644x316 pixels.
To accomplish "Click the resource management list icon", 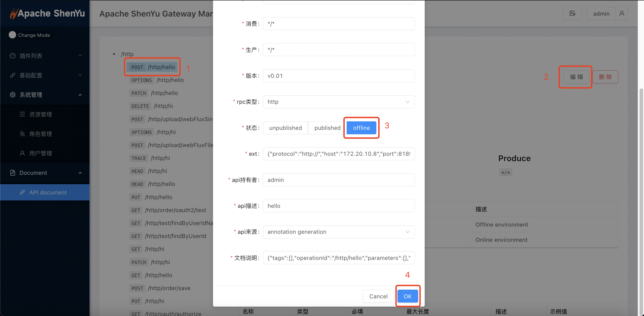I will [x=22, y=114].
